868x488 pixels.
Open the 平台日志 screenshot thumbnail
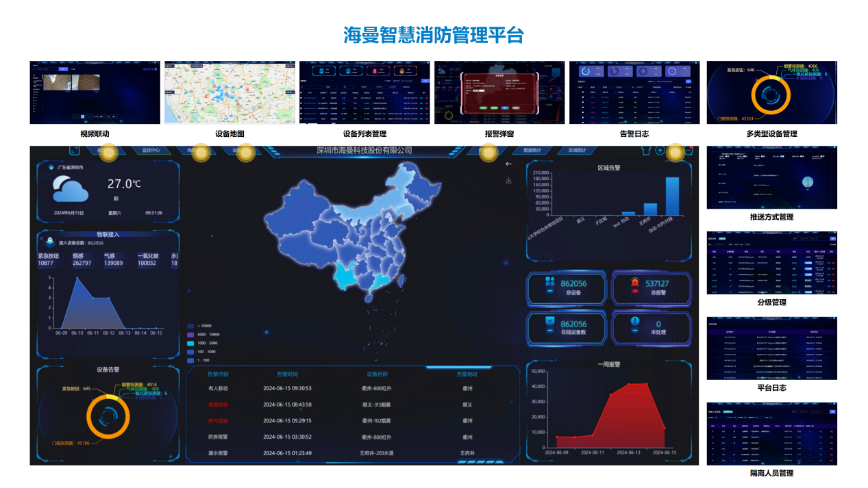[771, 348]
